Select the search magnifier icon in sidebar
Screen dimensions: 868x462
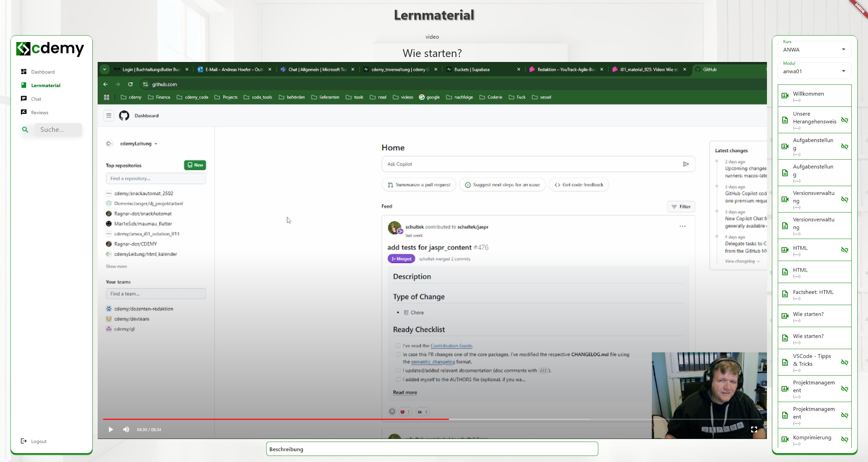point(25,129)
